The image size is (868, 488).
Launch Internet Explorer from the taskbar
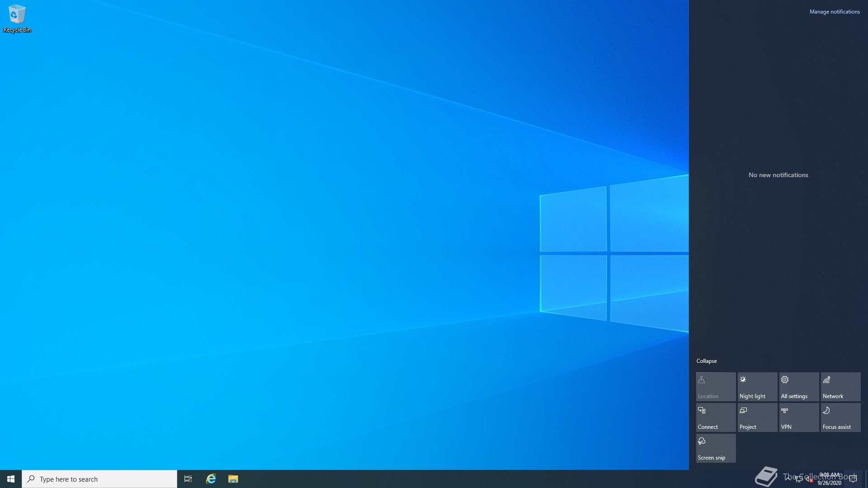click(211, 479)
